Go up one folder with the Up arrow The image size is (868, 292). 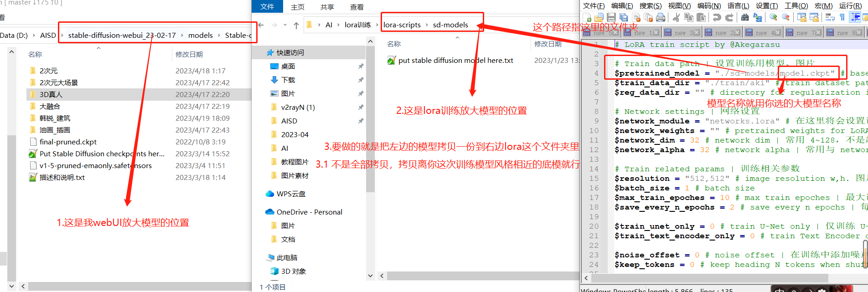(x=296, y=25)
